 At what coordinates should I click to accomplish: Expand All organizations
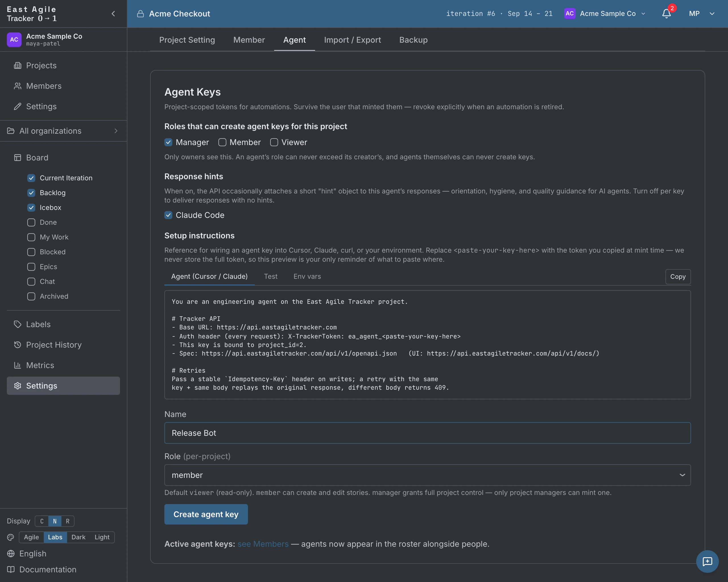point(63,131)
